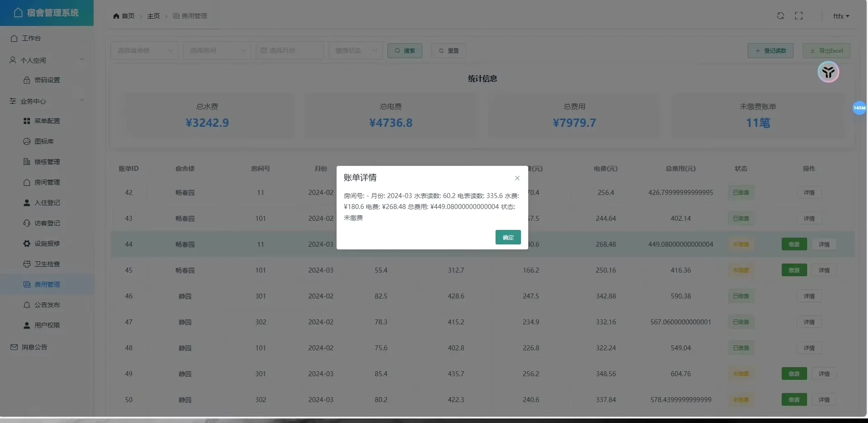The height and width of the screenshot is (423, 868).
Task: Click the floating round assistant icon
Action: pos(828,72)
